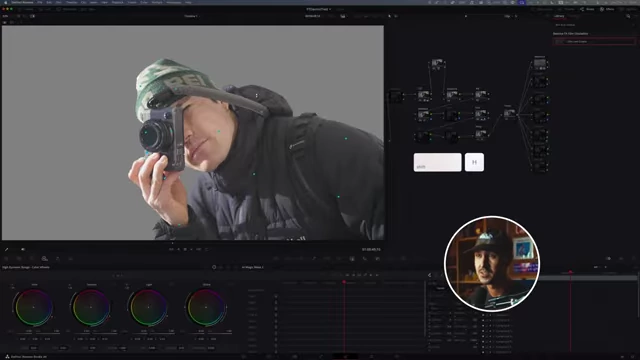Image resolution: width=640 pixels, height=360 pixels.
Task: Adjust the Global color wheel
Action: (206, 307)
